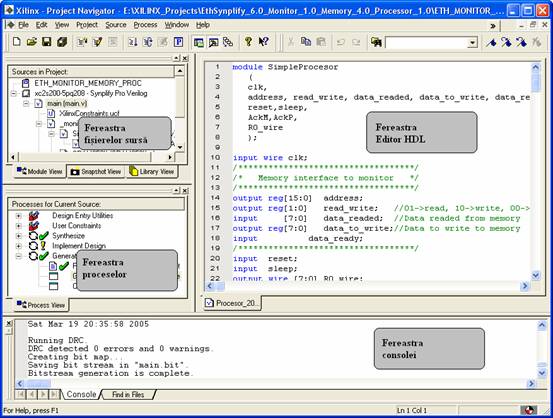Click the console last-tab navigation button
Screen dimensions: 553x418
click(x=54, y=394)
